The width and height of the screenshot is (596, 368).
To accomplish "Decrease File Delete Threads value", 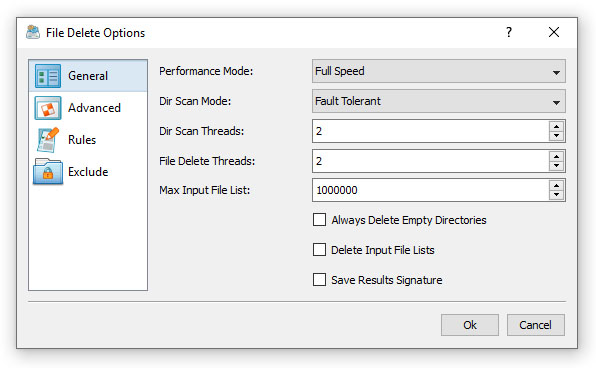I will pyautogui.click(x=556, y=166).
